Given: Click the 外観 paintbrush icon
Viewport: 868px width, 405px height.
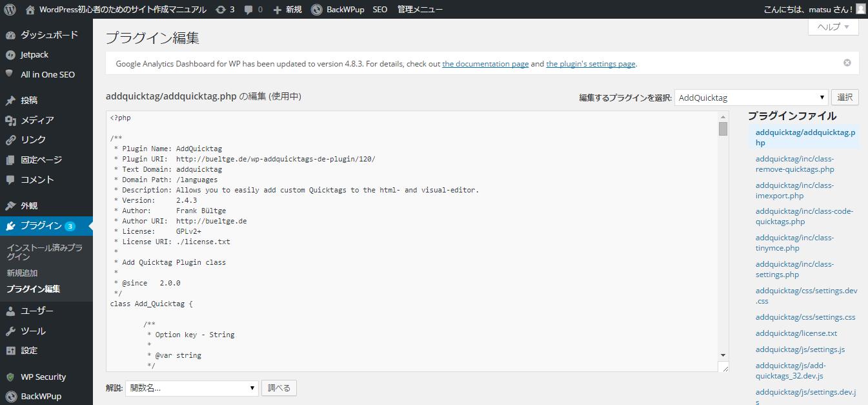Looking at the screenshot, I should tap(10, 205).
